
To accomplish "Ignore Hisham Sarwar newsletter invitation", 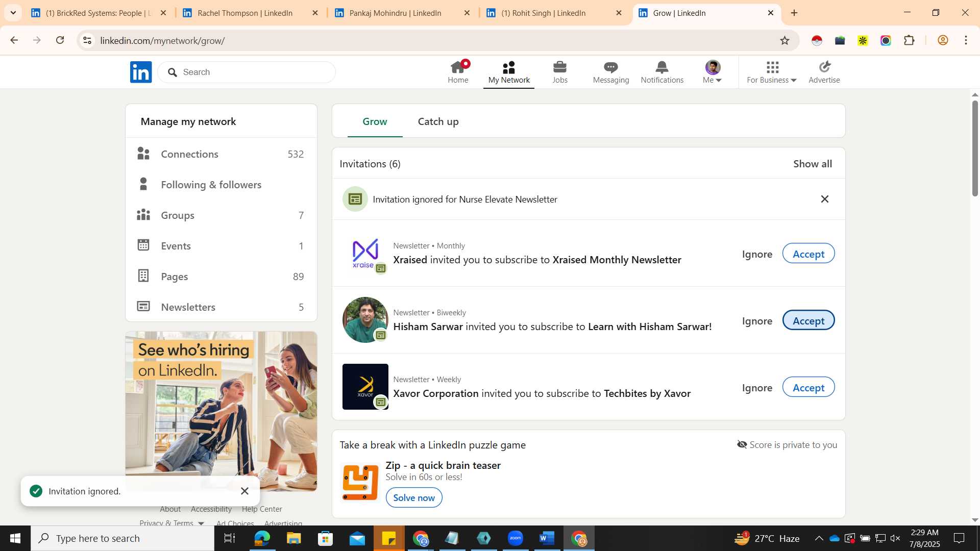I will [x=757, y=320].
